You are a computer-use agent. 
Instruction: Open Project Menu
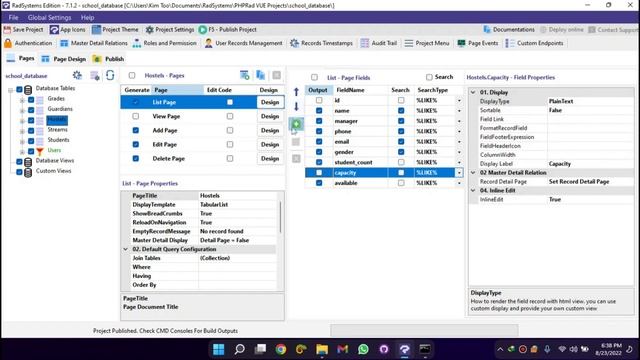427,43
